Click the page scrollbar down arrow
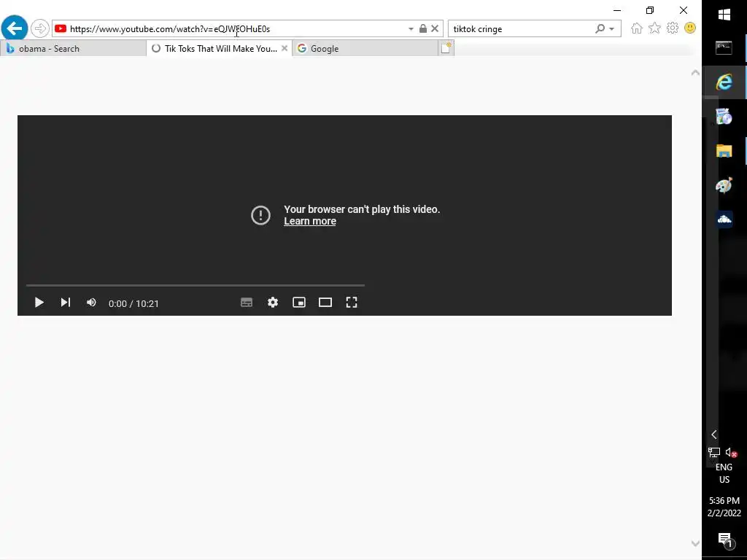This screenshot has width=747, height=560. (695, 543)
